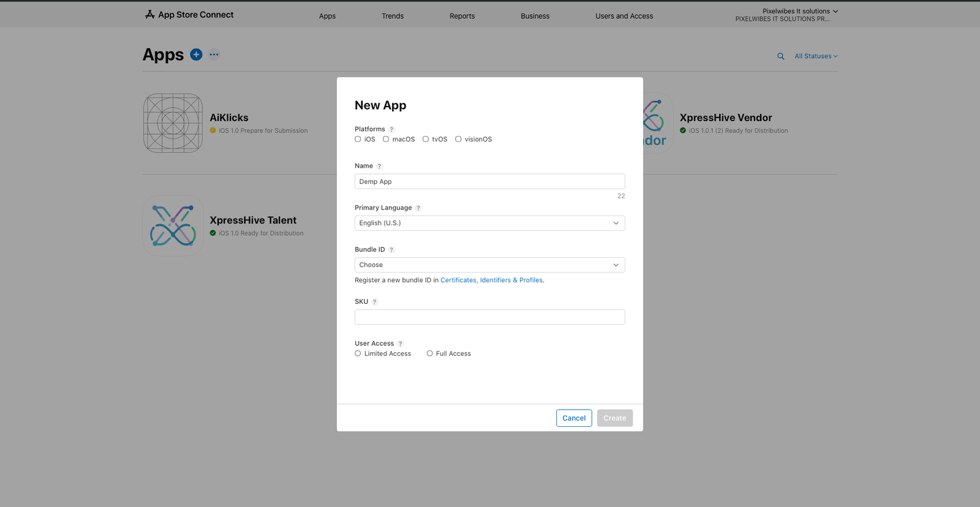
Task: Open the XpressHive Vendor app icon
Action: pyautogui.click(x=658, y=123)
